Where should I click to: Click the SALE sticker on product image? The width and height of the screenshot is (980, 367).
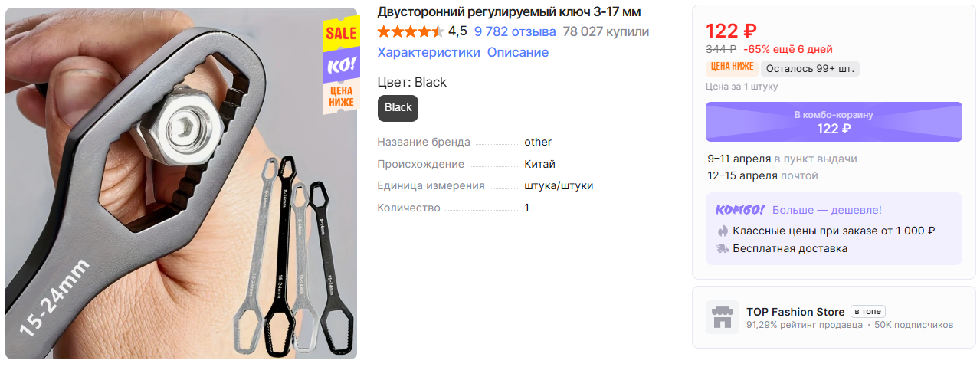click(341, 33)
